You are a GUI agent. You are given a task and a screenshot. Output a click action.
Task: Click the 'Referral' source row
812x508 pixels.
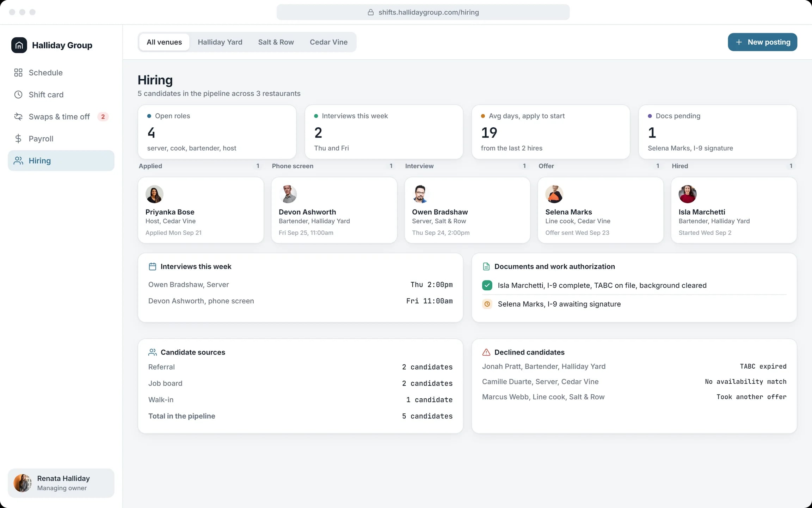[x=300, y=367]
